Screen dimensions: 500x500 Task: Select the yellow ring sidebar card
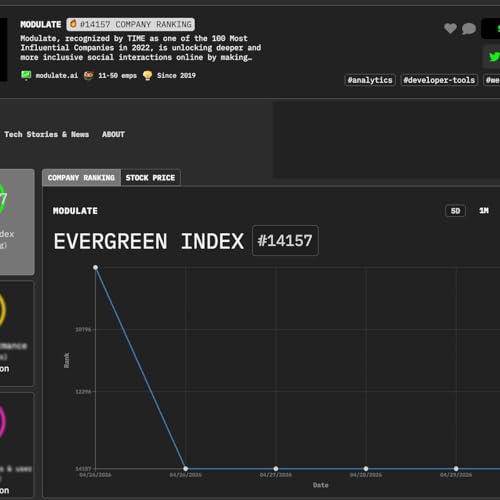[17, 333]
